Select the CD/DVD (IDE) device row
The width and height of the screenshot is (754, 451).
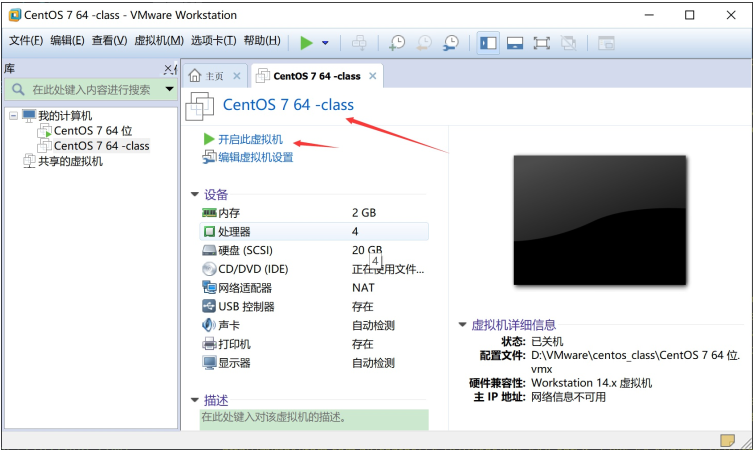(x=314, y=269)
